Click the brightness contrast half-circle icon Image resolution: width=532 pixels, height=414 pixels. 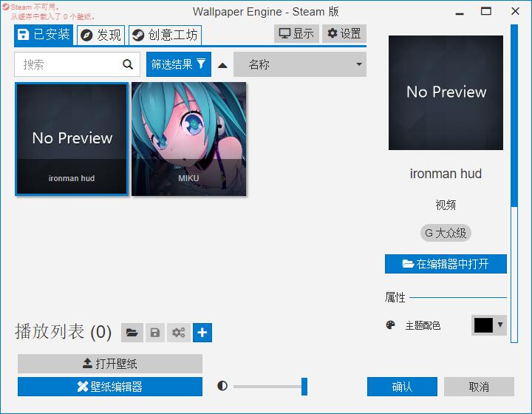(x=222, y=386)
